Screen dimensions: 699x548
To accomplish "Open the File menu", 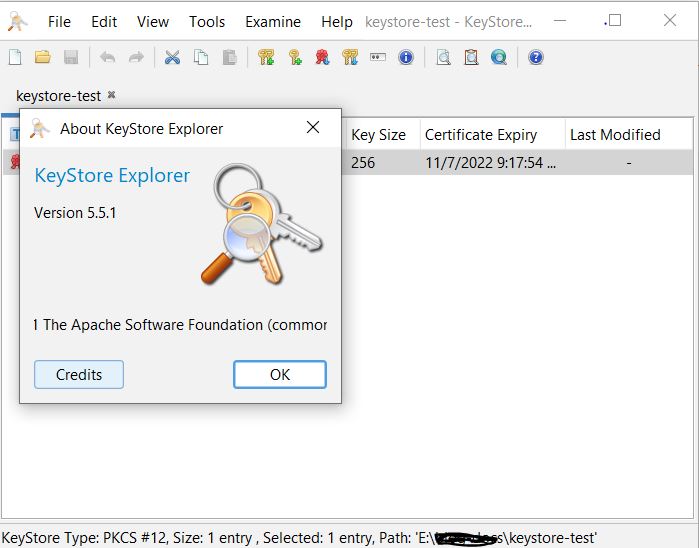I will 59,21.
